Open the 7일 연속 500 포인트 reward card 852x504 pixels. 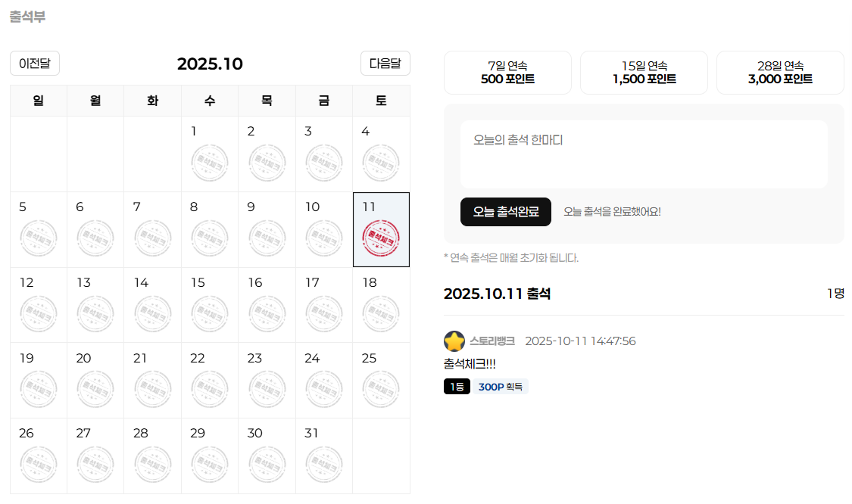[507, 73]
